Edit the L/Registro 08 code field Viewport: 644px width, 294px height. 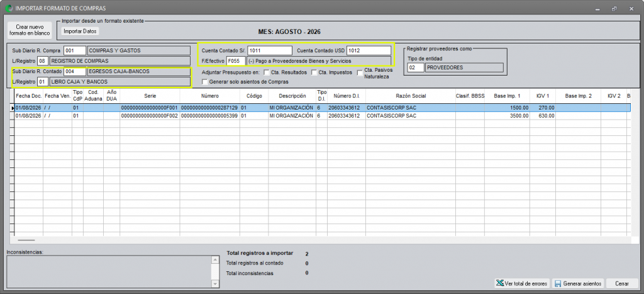[x=43, y=61]
